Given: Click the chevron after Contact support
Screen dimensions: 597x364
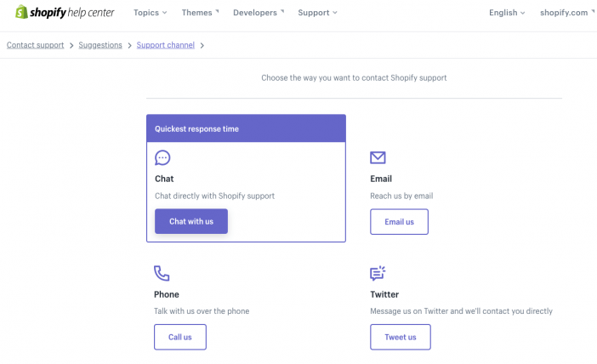Looking at the screenshot, I should pos(71,46).
